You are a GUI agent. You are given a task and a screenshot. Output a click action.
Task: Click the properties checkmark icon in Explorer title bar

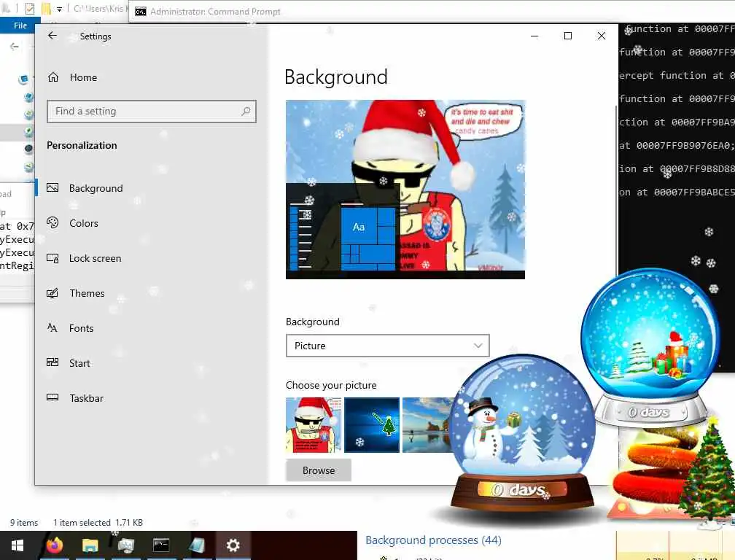[29, 9]
